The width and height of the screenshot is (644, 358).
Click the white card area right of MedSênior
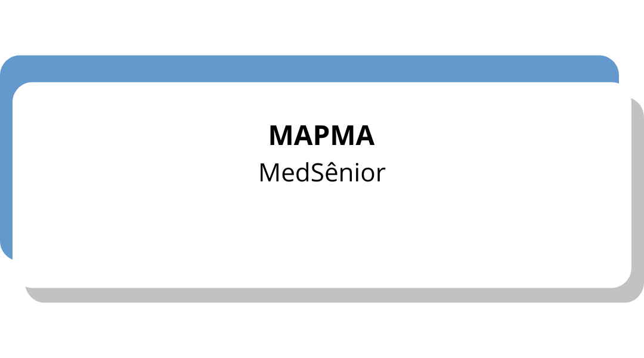[x=507, y=173]
